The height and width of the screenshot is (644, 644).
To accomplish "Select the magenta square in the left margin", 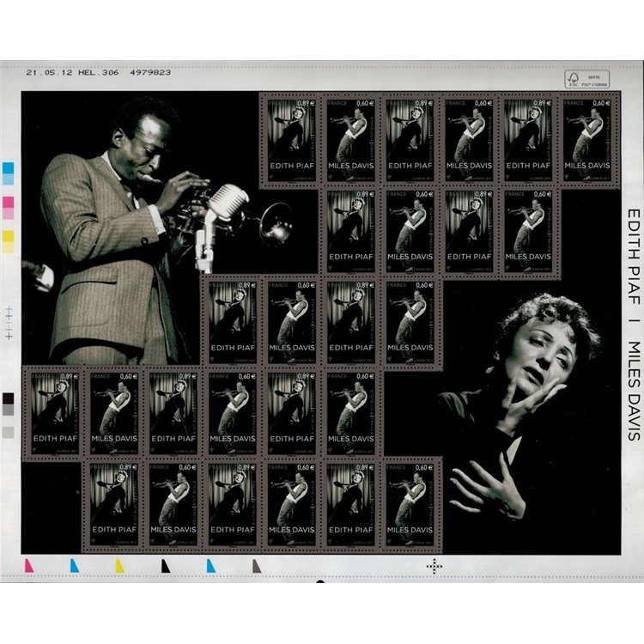I will [x=9, y=202].
